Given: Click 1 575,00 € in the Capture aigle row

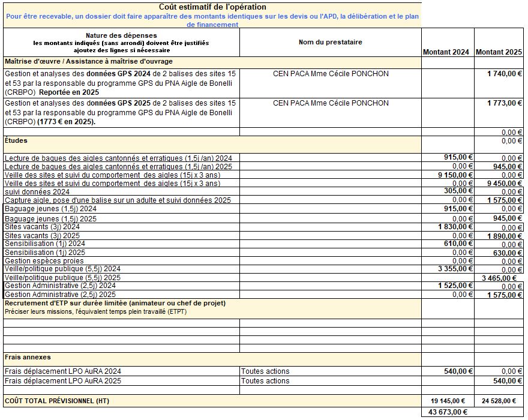Looking at the screenshot, I should click(x=505, y=200).
